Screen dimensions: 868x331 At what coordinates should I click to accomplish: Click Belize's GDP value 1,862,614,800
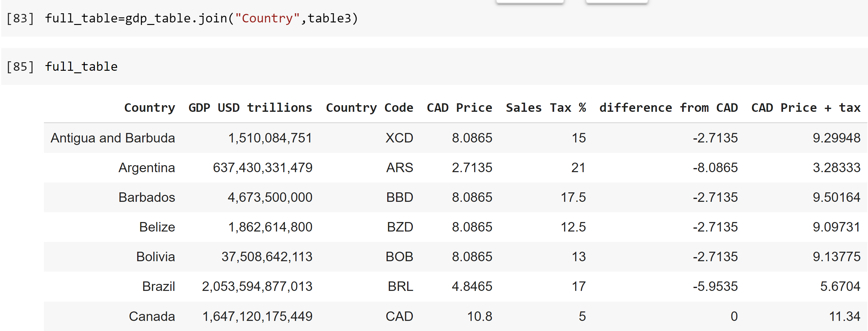(x=270, y=227)
